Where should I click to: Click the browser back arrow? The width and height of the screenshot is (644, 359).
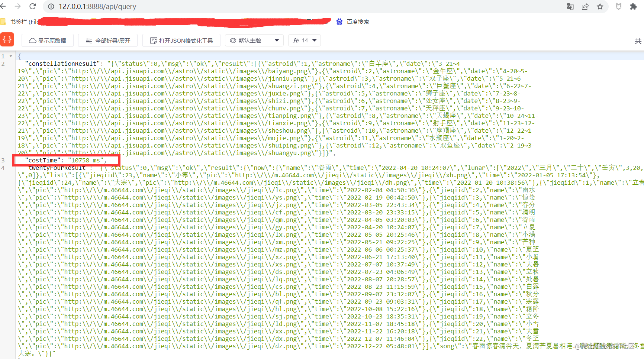coord(3,6)
